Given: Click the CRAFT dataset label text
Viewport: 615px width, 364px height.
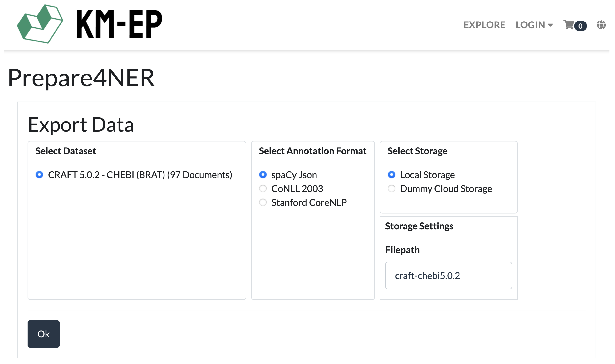Looking at the screenshot, I should [140, 175].
